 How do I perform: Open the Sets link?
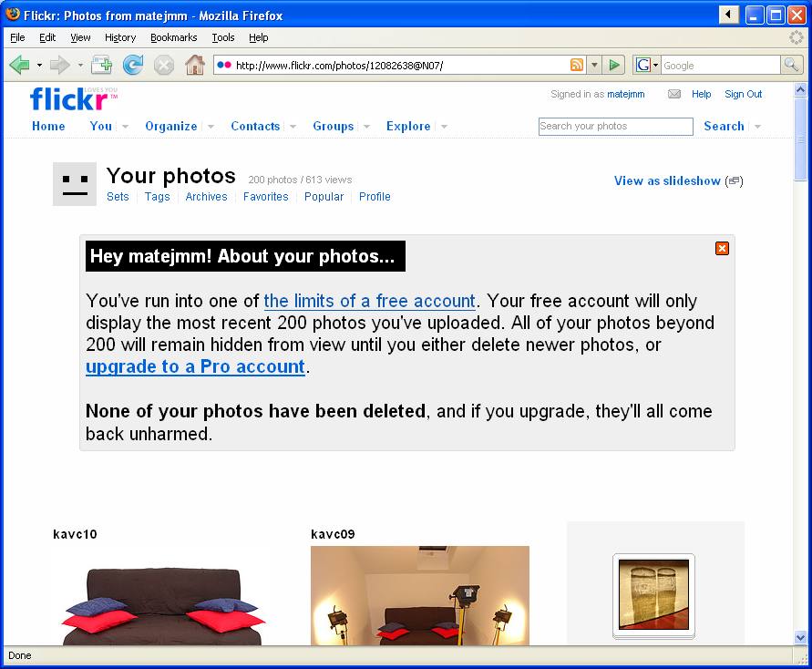click(x=118, y=197)
